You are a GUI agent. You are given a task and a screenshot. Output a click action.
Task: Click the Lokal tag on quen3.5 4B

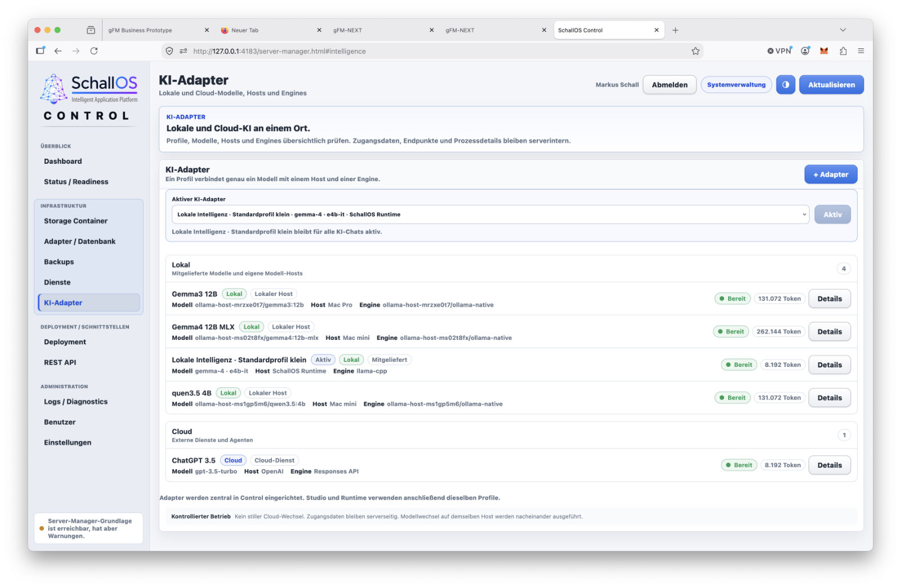pos(228,393)
